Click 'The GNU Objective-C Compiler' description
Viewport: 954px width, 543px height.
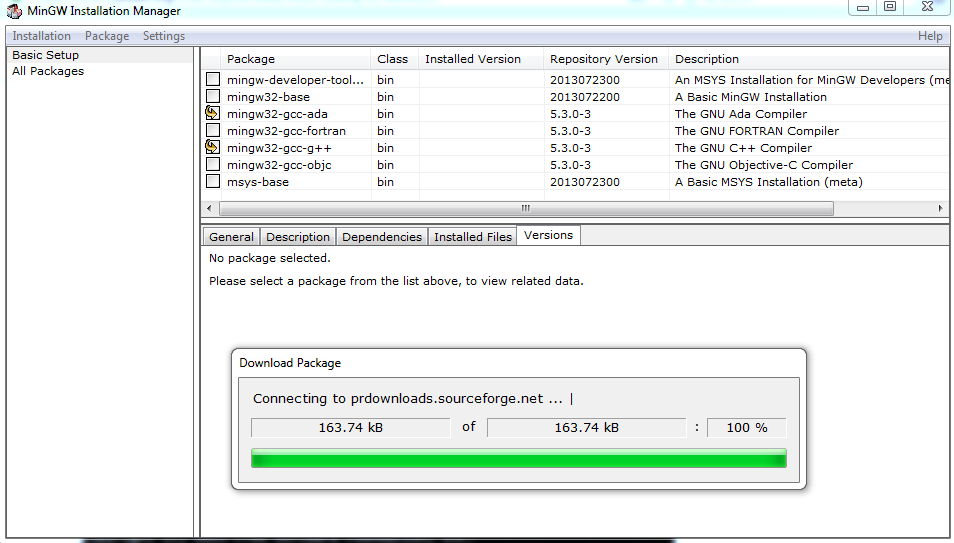click(x=764, y=165)
